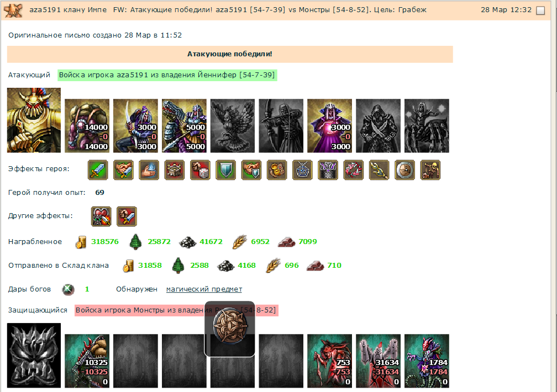This screenshot has height=392, width=557.
Task: Click the green attacker army label Йеннифер
Action: tap(167, 75)
